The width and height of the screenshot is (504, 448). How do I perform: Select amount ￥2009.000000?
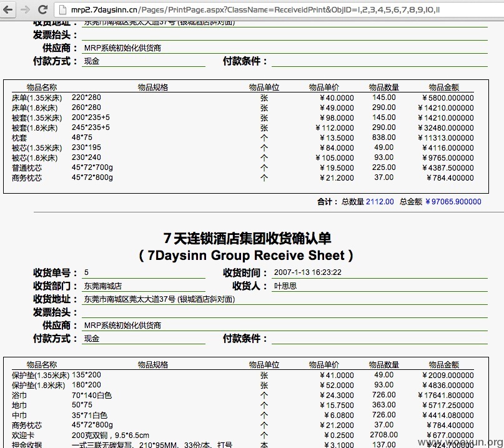point(448,376)
